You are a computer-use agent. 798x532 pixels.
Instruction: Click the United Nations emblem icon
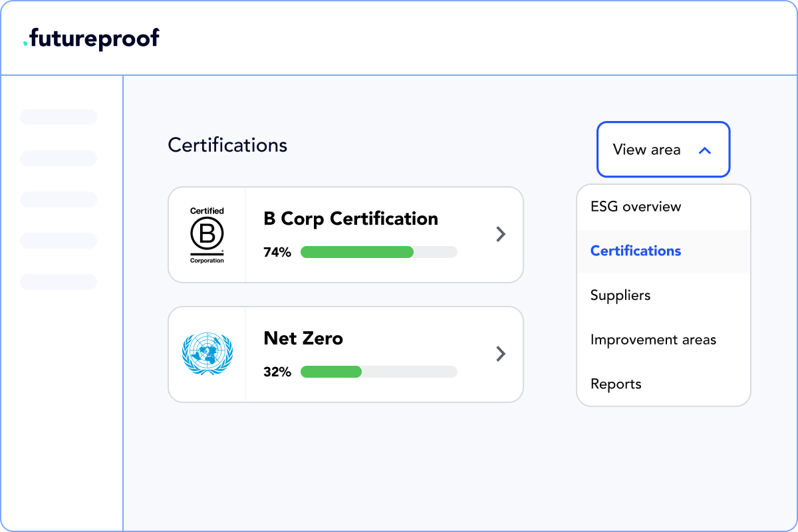[x=207, y=354]
